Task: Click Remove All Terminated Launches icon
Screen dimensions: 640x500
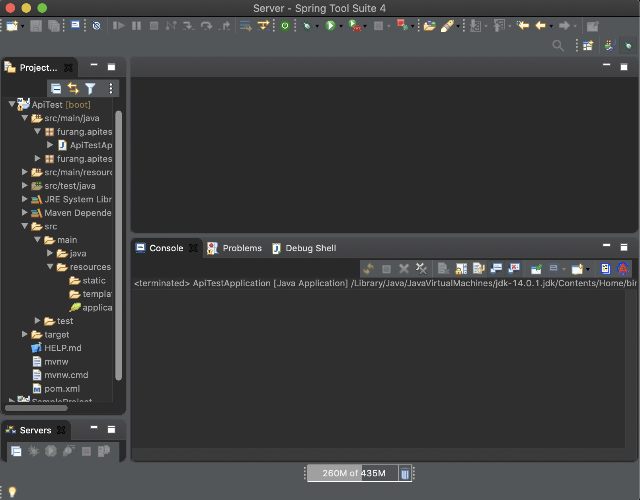Action: point(421,269)
